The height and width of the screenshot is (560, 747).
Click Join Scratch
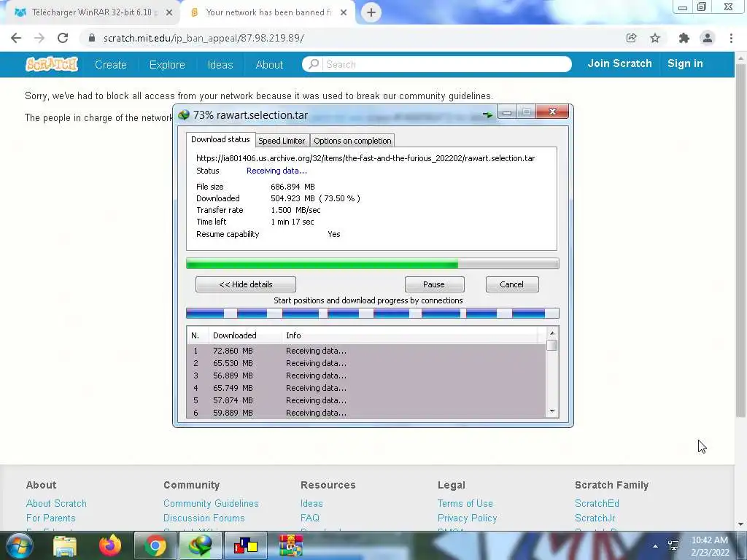pyautogui.click(x=619, y=63)
